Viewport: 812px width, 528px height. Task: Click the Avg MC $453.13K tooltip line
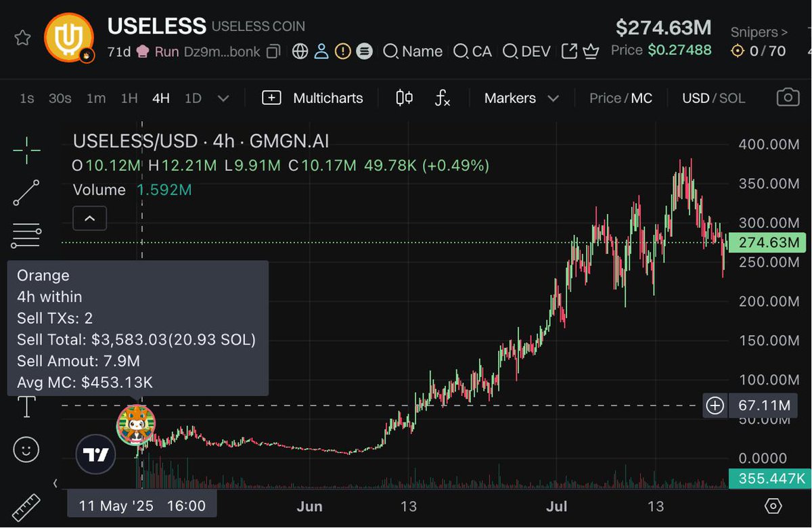[85, 382]
